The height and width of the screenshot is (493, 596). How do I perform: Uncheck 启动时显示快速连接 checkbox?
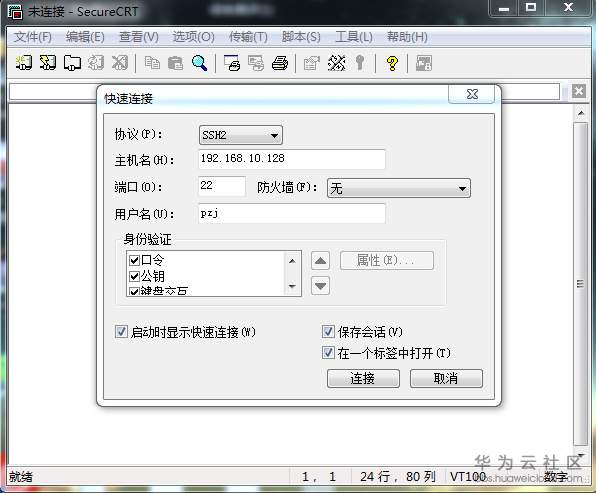[121, 331]
